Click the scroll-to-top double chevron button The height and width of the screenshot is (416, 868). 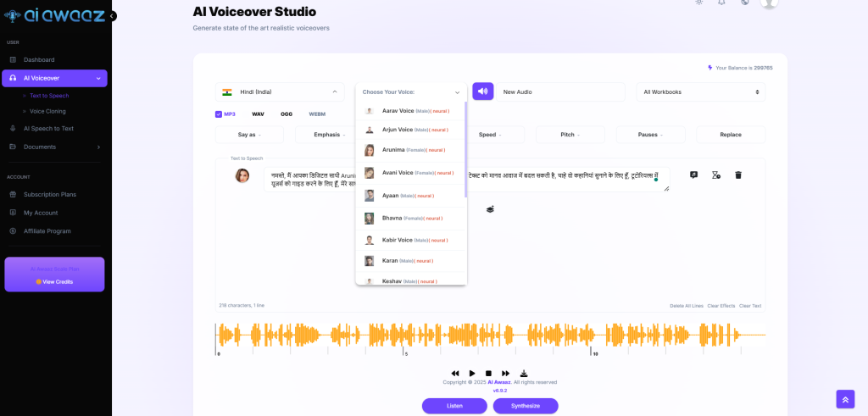point(845,398)
